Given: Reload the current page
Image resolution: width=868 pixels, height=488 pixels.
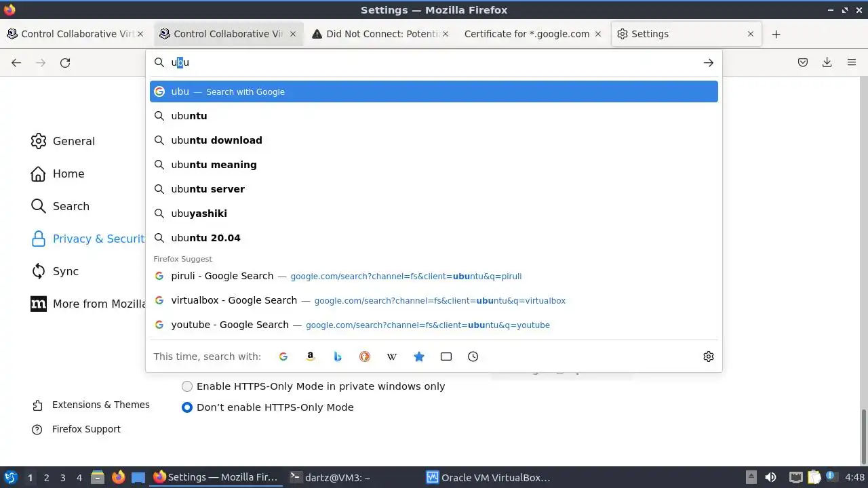Looking at the screenshot, I should pos(65,62).
